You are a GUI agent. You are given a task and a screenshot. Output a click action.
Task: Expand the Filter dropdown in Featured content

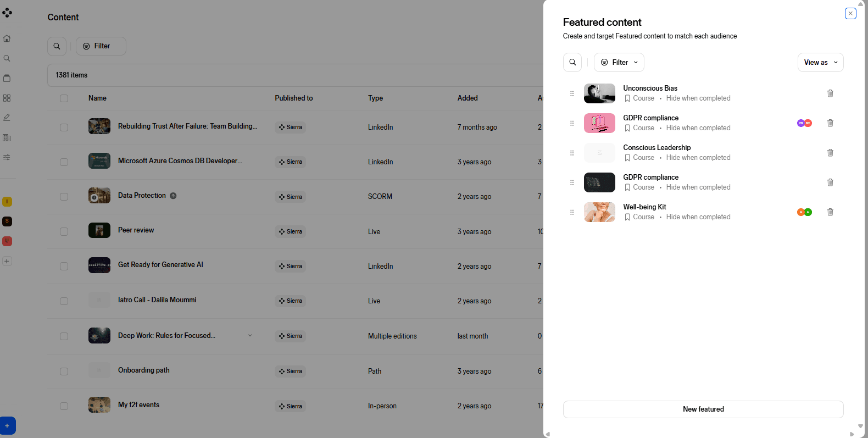click(x=619, y=63)
